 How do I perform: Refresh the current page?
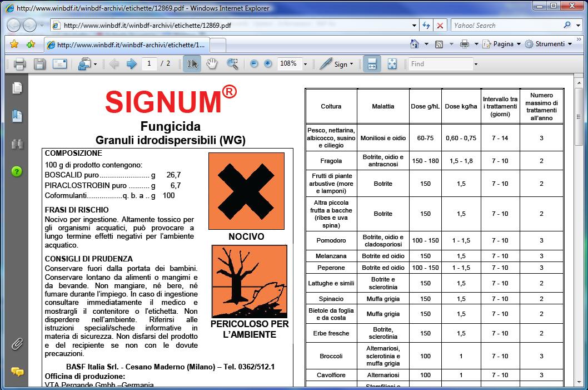coord(426,26)
